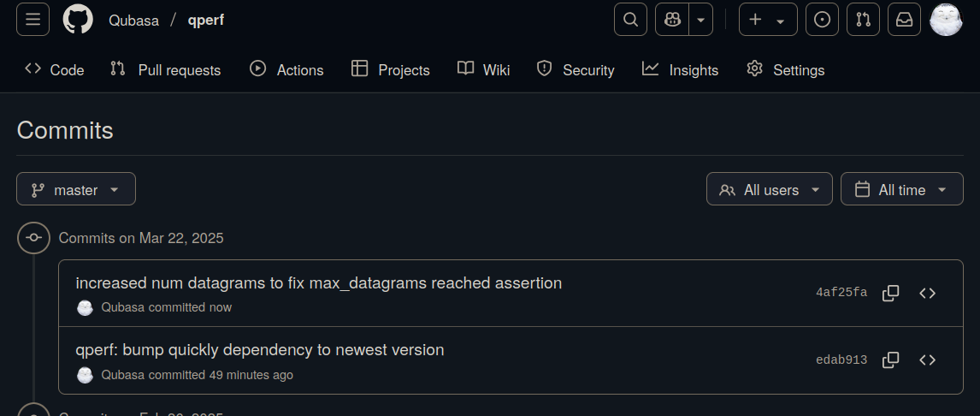Viewport: 980px width, 416px height.
Task: Browse repository at commit edab913
Action: (927, 360)
